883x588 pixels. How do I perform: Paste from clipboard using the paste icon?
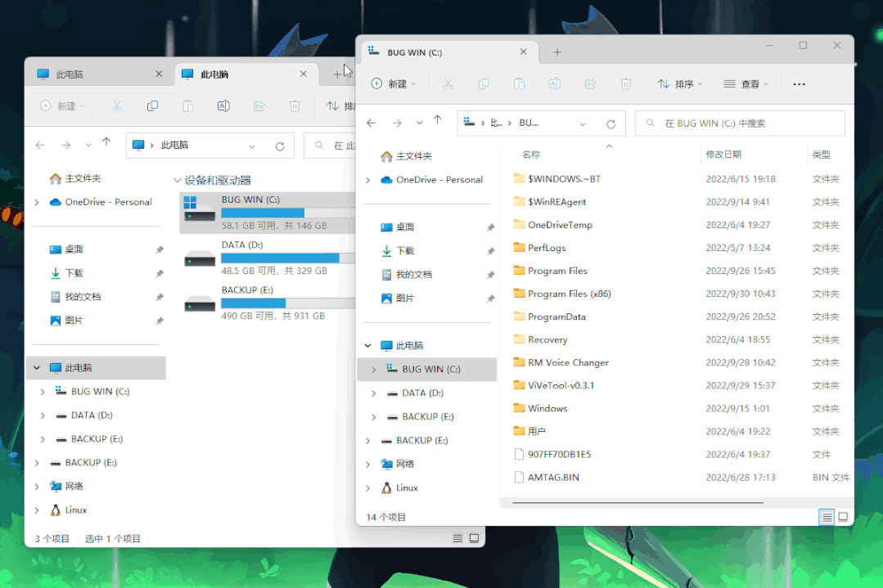pyautogui.click(x=520, y=83)
